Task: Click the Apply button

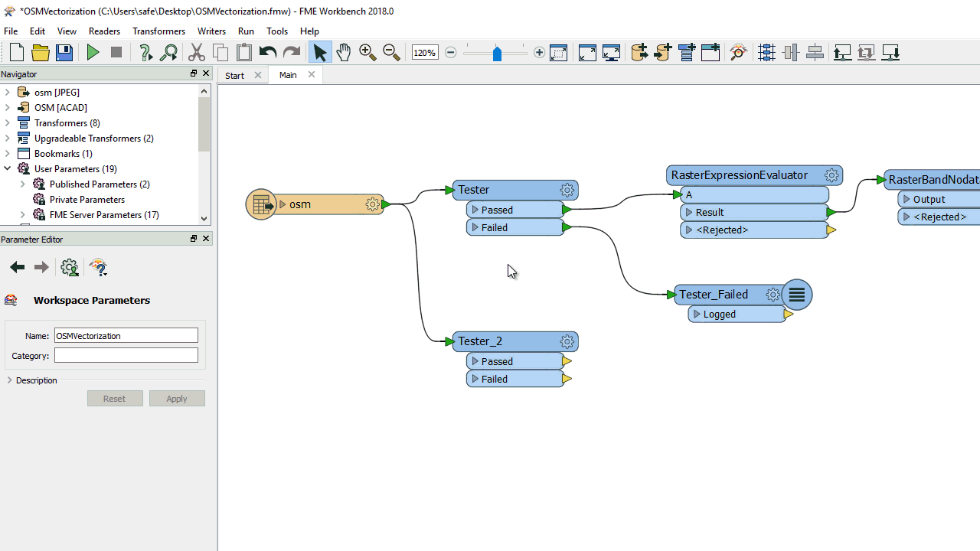Action: (177, 399)
